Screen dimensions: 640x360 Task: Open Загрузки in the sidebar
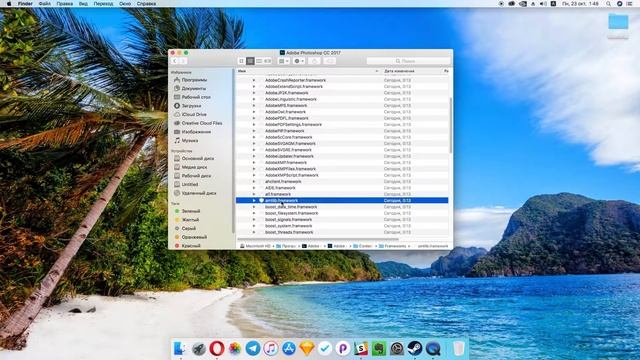coord(188,106)
